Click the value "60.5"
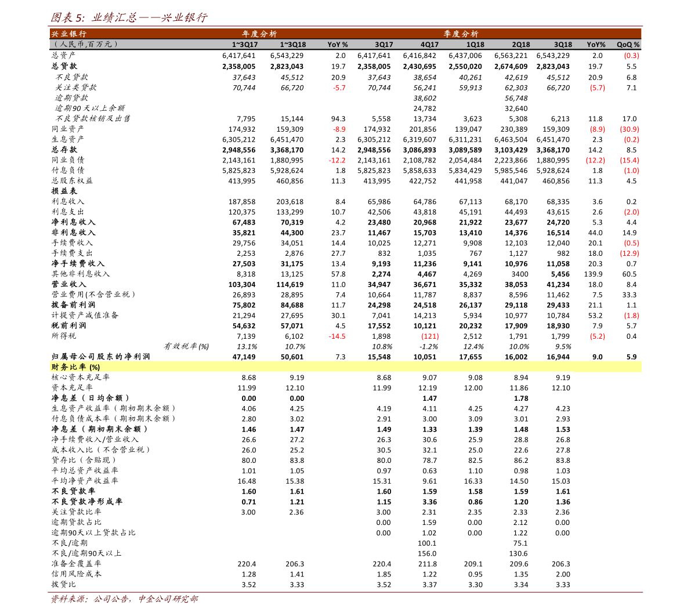The height and width of the screenshot is (616, 691). click(630, 274)
